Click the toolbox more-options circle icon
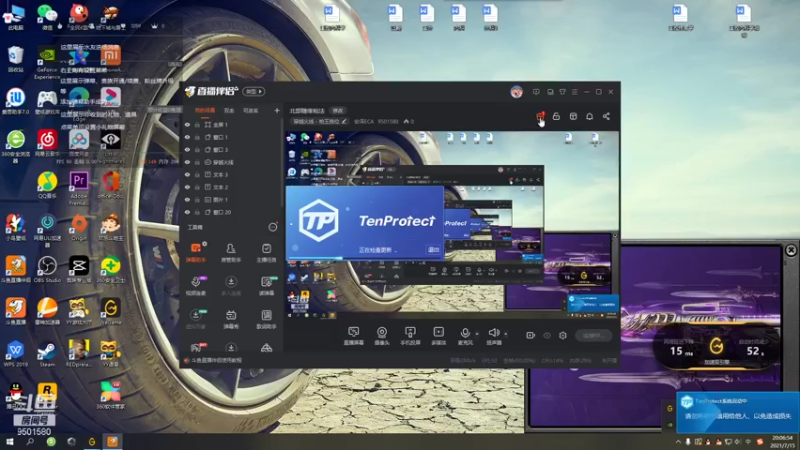The image size is (800, 450). point(273,227)
